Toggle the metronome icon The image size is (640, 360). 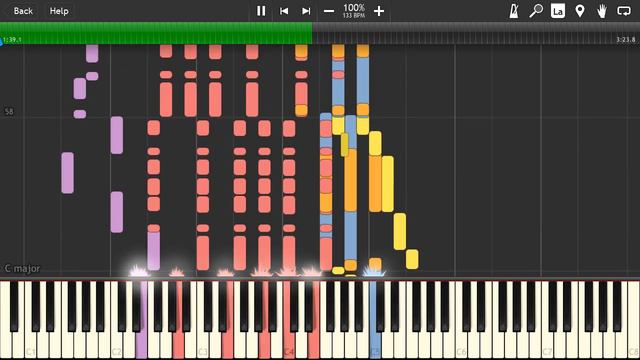click(514, 11)
